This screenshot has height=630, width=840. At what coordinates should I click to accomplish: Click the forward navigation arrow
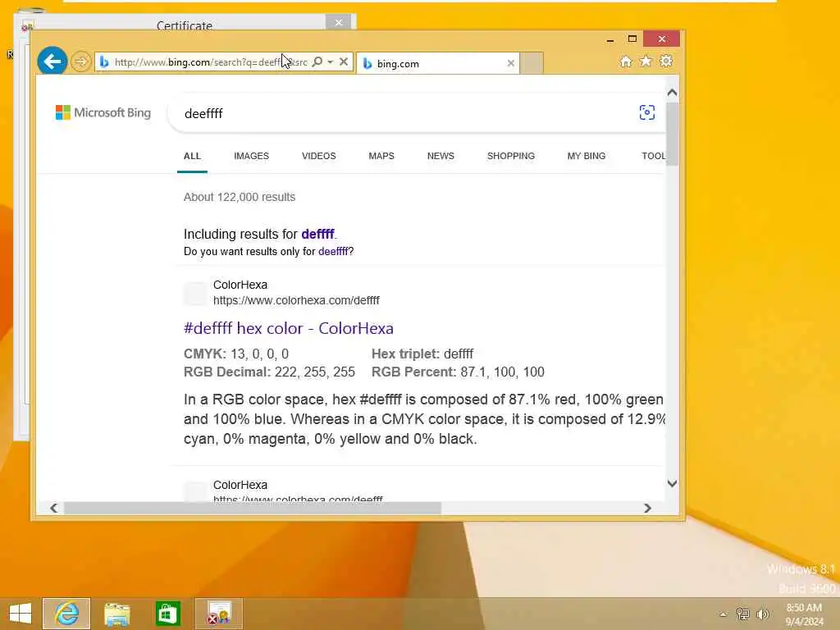pyautogui.click(x=81, y=62)
